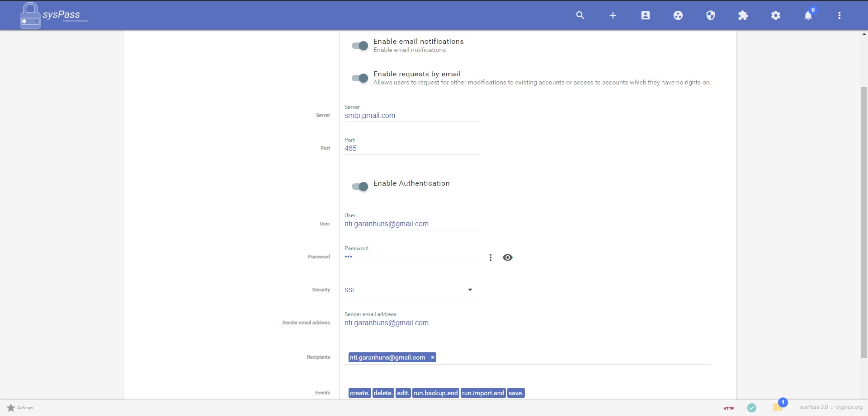Select the delete. event tag
This screenshot has width=868, height=416.
pyautogui.click(x=383, y=393)
